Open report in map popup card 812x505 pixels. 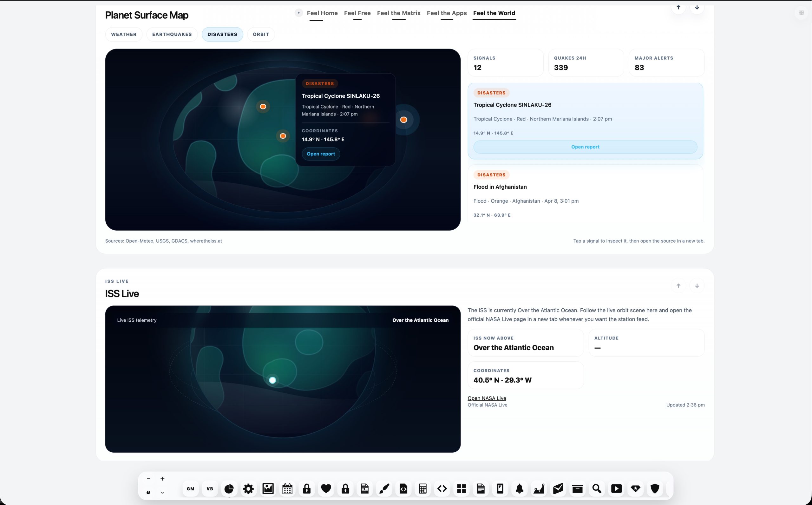pos(321,154)
